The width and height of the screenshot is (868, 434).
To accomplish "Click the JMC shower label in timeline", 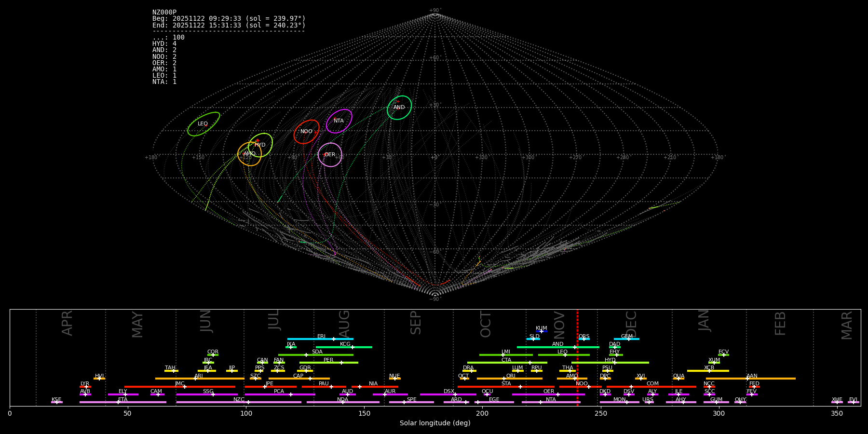I will pyautogui.click(x=179, y=383).
